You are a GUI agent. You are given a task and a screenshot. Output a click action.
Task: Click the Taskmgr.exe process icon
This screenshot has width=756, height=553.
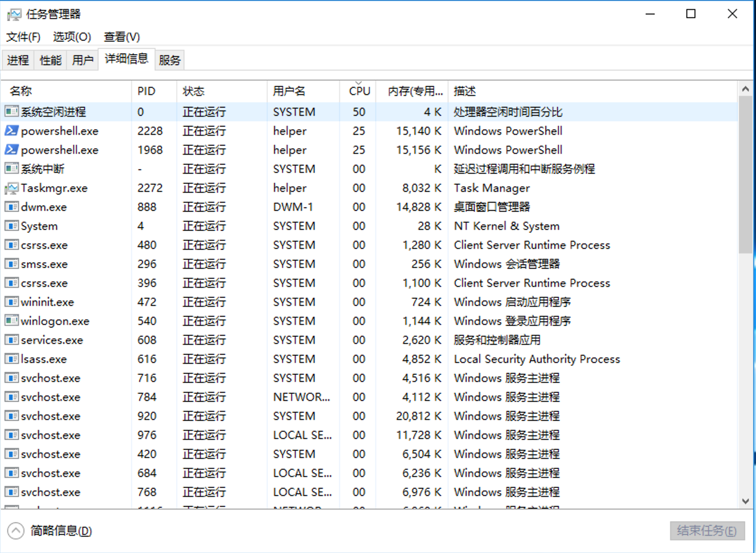point(11,188)
